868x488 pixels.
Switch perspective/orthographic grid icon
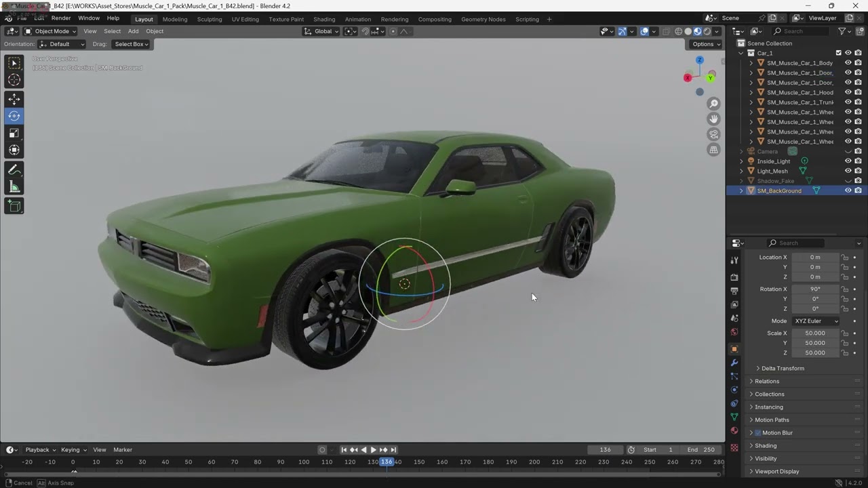tap(713, 150)
